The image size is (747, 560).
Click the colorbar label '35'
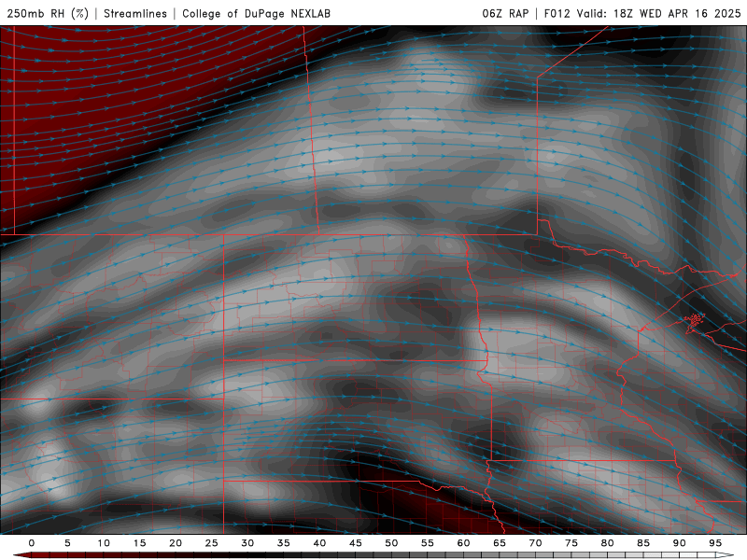click(x=284, y=543)
